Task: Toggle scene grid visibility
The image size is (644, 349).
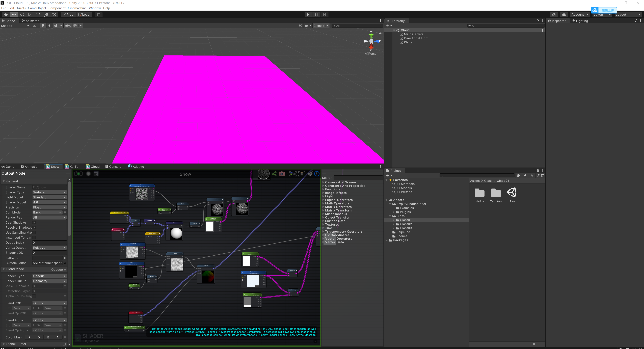Action: [x=75, y=26]
